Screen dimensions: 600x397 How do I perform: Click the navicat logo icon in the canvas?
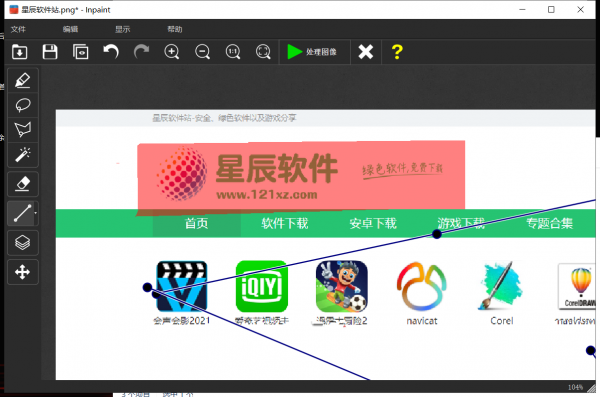click(422, 286)
